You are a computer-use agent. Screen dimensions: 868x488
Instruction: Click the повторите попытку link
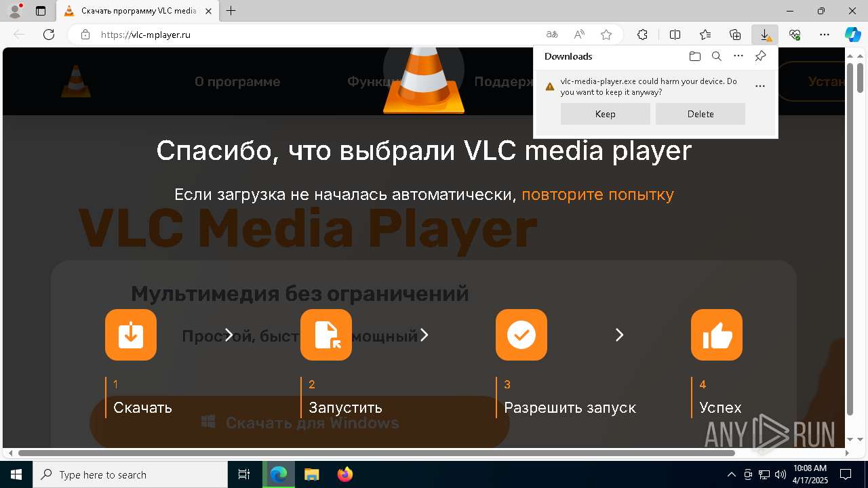click(597, 195)
